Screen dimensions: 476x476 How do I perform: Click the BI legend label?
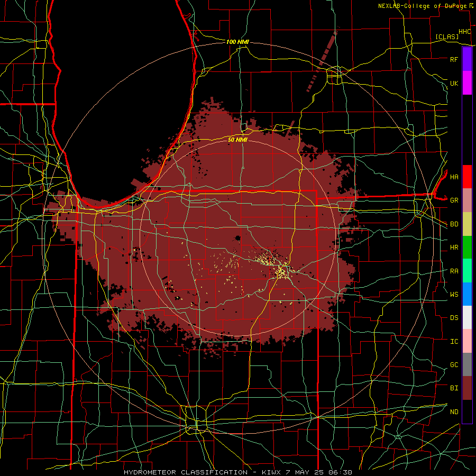click(454, 388)
